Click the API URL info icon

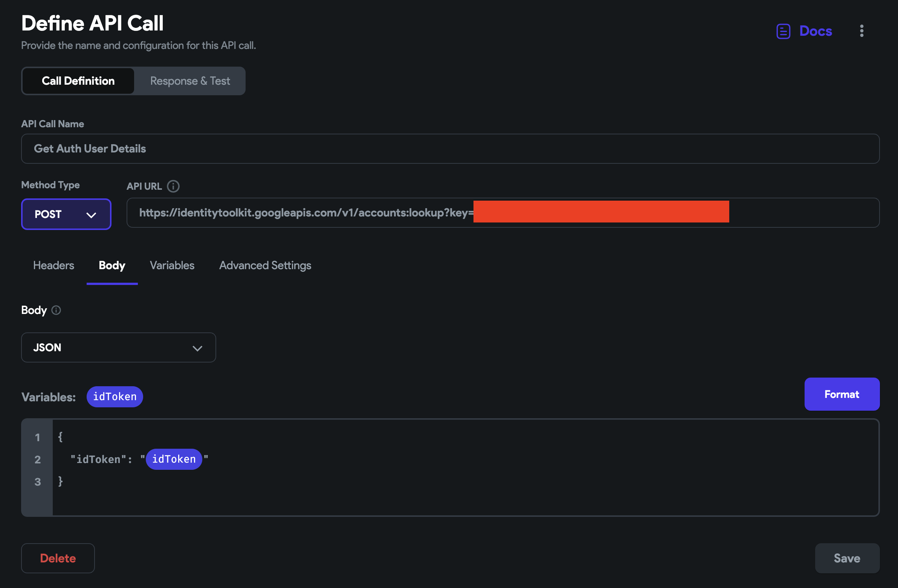pos(173,186)
